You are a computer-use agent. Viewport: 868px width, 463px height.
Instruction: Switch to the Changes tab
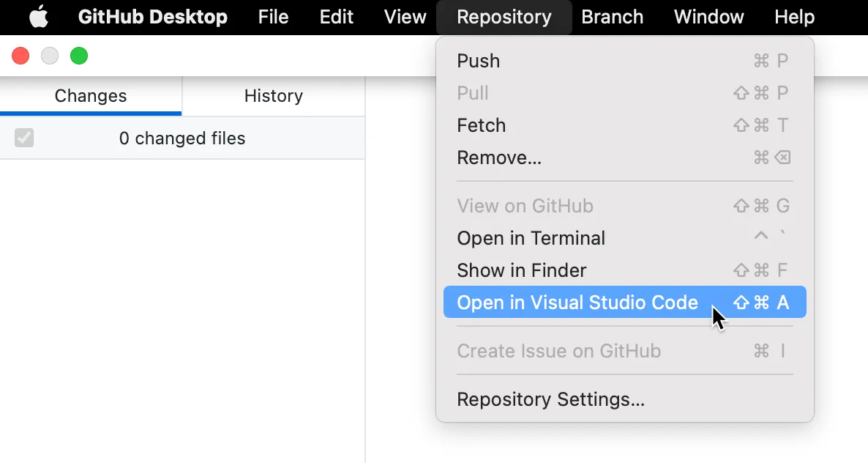(91, 96)
